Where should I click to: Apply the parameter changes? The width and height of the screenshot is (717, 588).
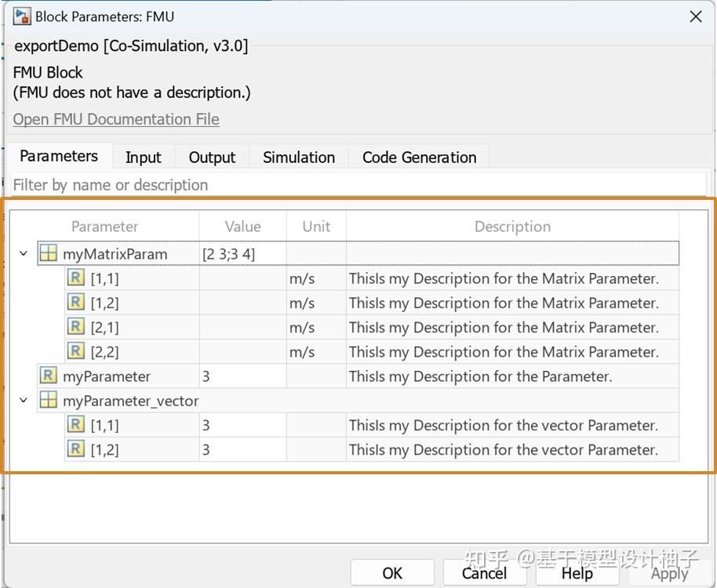(x=669, y=572)
